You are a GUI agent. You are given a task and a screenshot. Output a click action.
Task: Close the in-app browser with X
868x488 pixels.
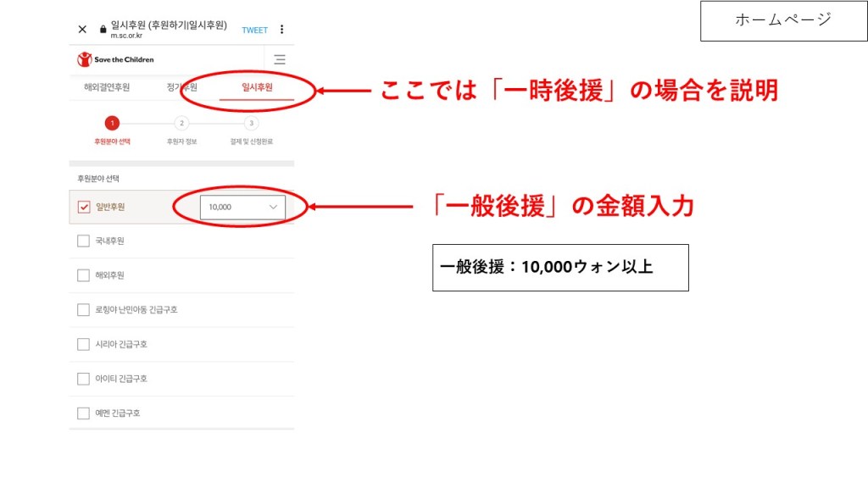click(82, 30)
